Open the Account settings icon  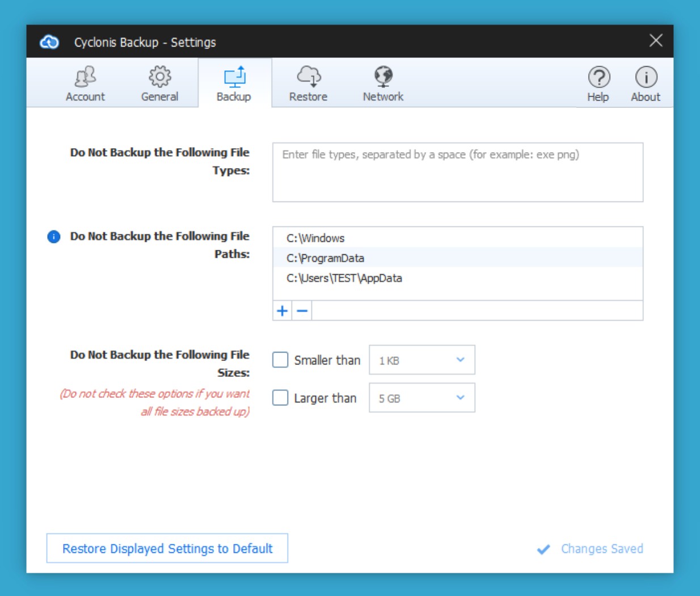[85, 77]
